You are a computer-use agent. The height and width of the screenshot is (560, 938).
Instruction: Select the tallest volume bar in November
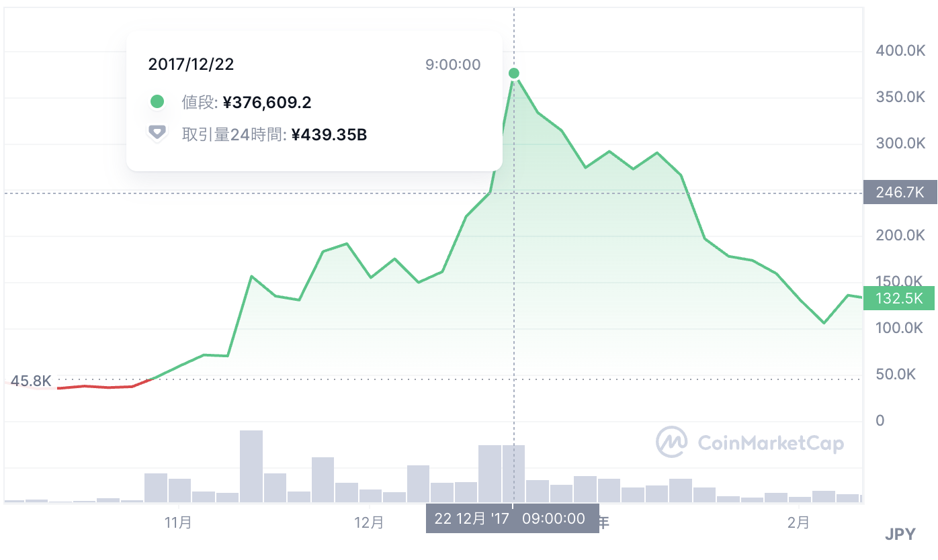click(251, 466)
